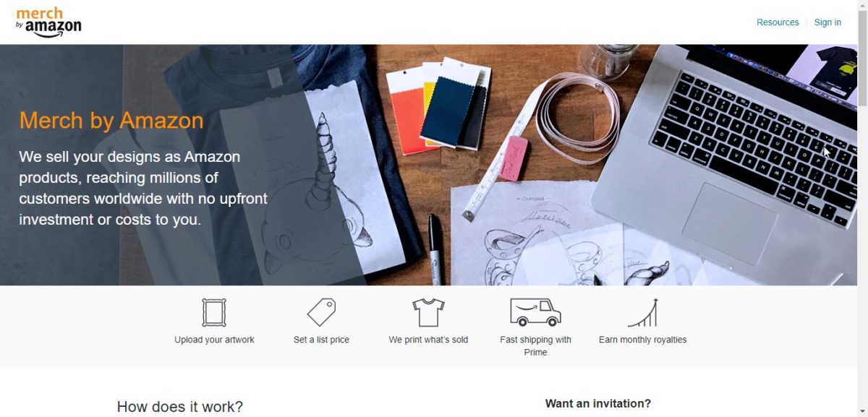
Task: Click the orange "Merch by Amazon" hero title
Action: (x=111, y=120)
